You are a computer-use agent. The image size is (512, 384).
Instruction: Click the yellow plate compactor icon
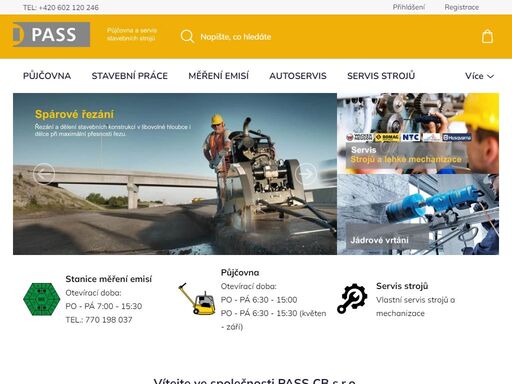click(x=197, y=299)
